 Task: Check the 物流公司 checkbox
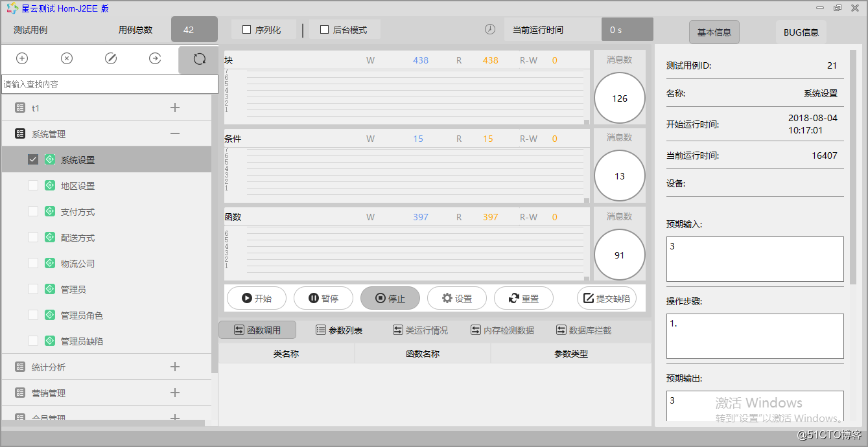(x=33, y=263)
